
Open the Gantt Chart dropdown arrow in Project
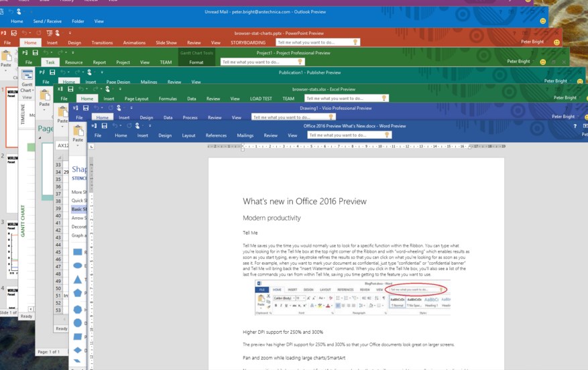click(x=33, y=90)
